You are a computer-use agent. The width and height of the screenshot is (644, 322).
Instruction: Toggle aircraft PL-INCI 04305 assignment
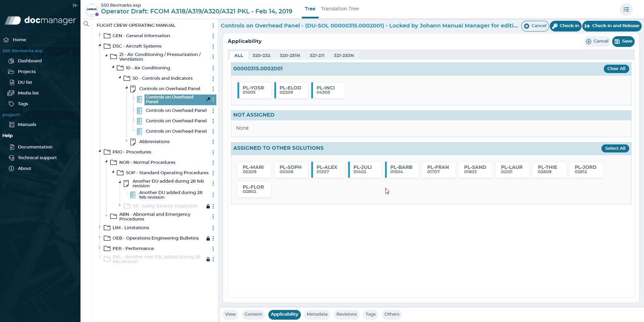(x=328, y=90)
